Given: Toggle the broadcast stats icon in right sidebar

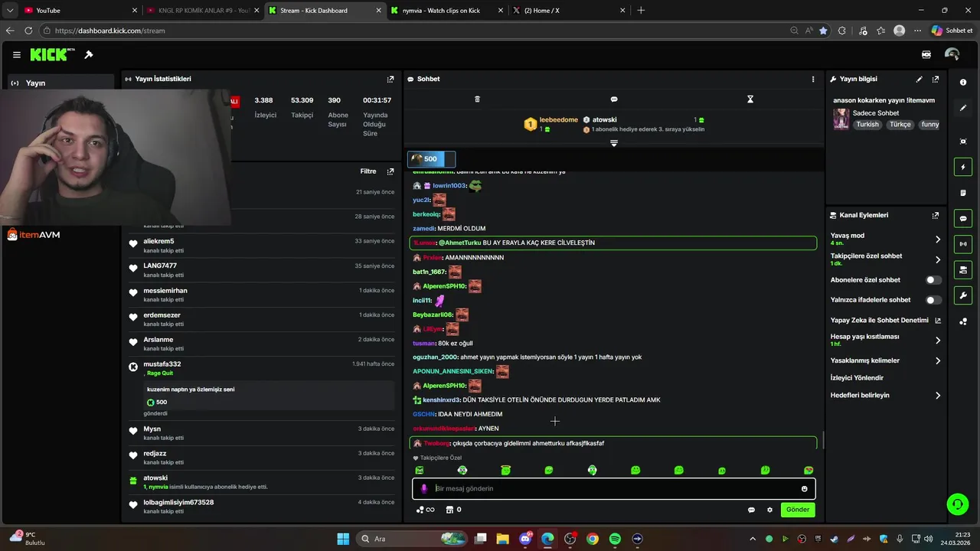Looking at the screenshot, I should (x=963, y=244).
